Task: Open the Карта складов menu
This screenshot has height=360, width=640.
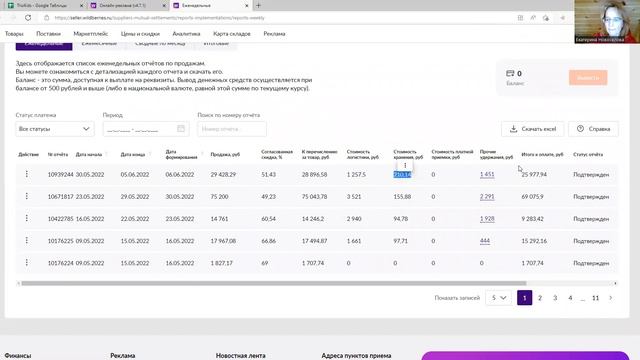Action: [x=232, y=34]
